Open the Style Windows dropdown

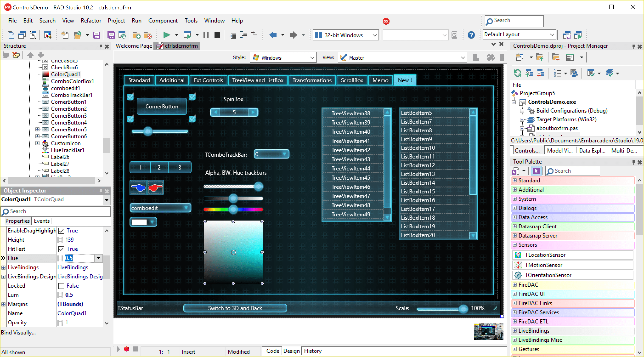[312, 58]
